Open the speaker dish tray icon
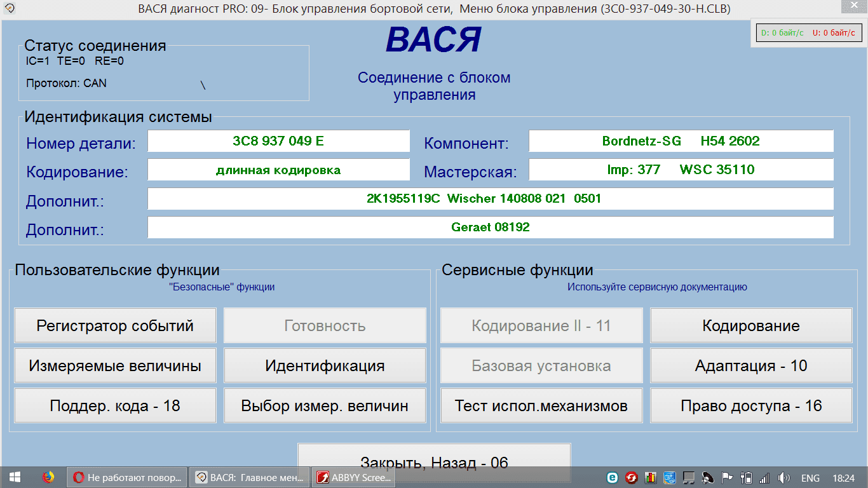The height and width of the screenshot is (488, 868). [708, 478]
